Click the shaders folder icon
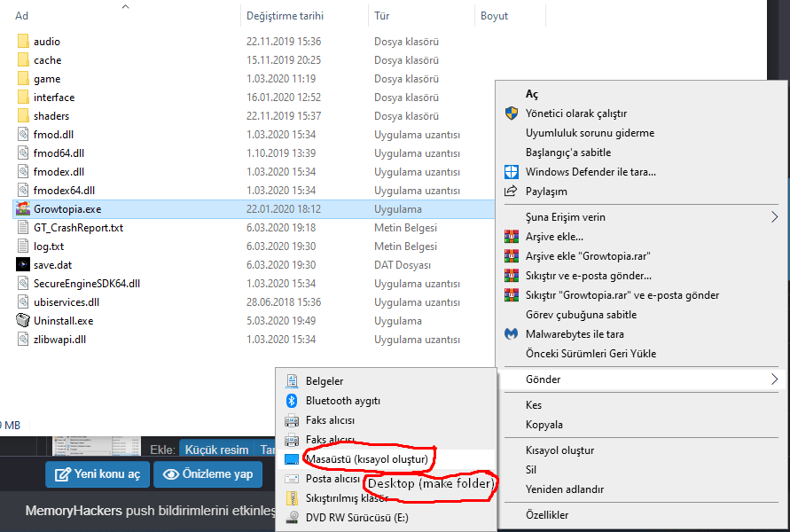 [x=23, y=116]
